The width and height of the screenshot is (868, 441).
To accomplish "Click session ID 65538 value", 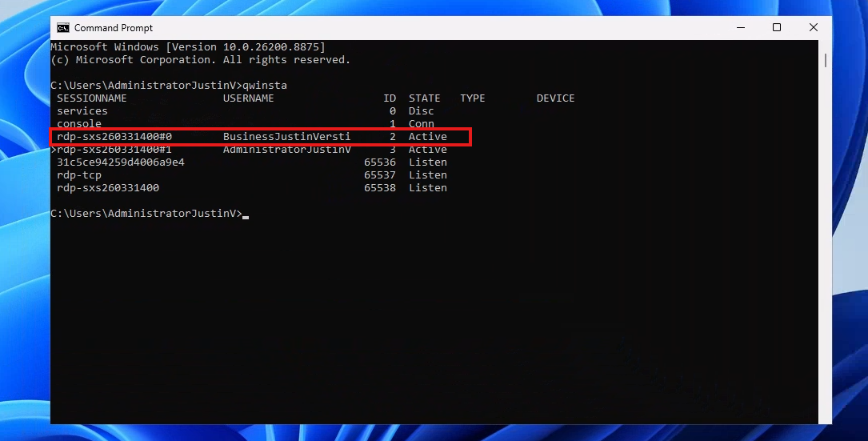I will pyautogui.click(x=380, y=188).
